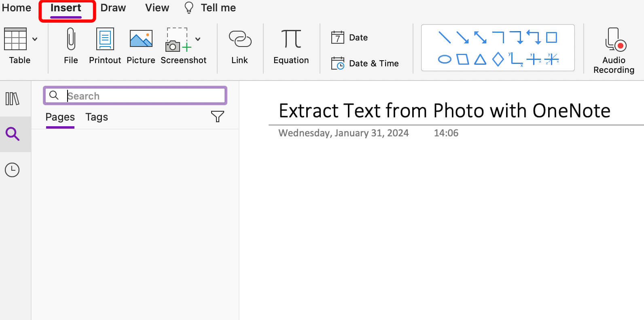Open the Tell me search box
Image resolution: width=644 pixels, height=320 pixels.
pyautogui.click(x=218, y=8)
